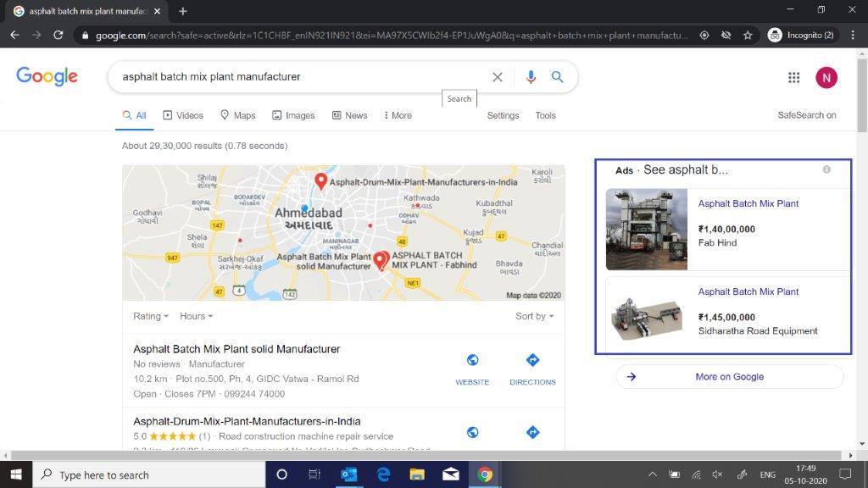The image size is (868, 488).
Task: Click the blue magnifier search icon
Action: (557, 77)
